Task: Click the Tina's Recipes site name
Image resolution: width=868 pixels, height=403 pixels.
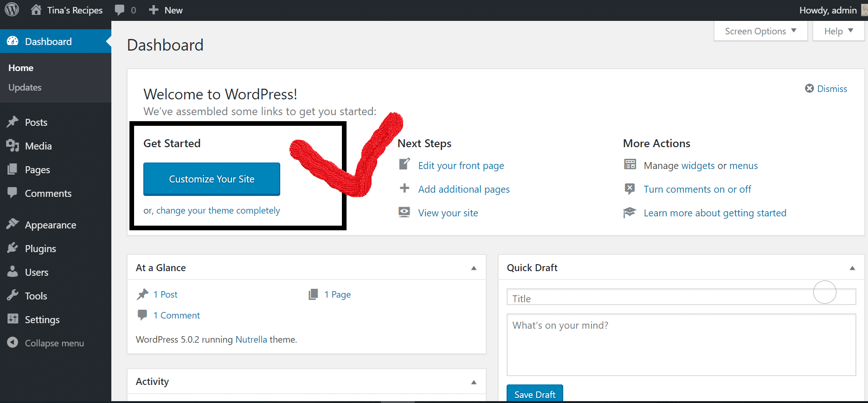Action: click(75, 10)
